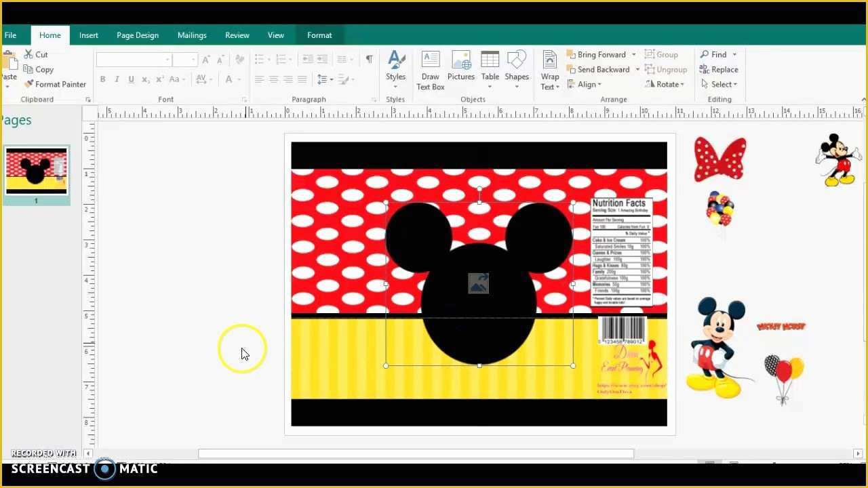Justify text in paragraph group

(302, 79)
